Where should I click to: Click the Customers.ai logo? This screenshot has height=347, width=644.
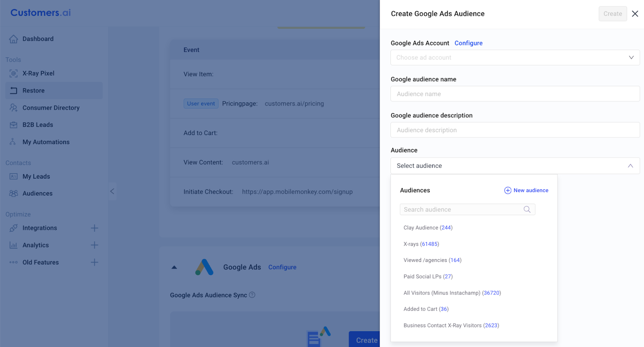point(41,13)
